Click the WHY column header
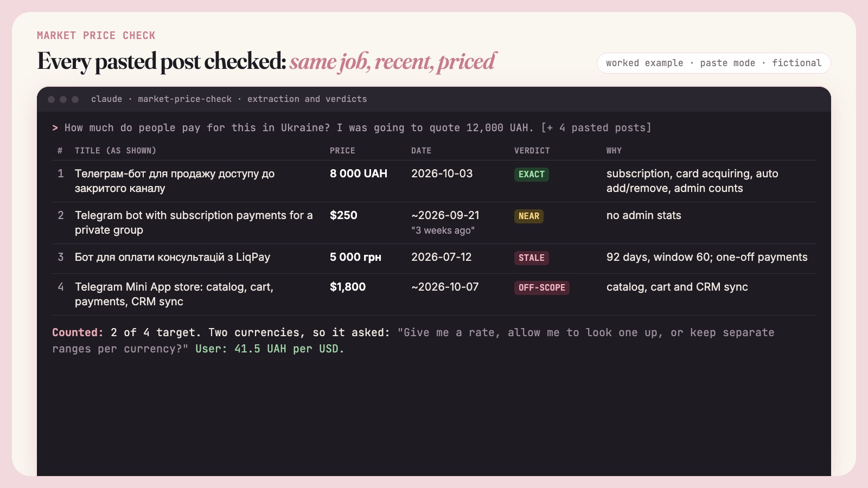The image size is (868, 488). 614,151
